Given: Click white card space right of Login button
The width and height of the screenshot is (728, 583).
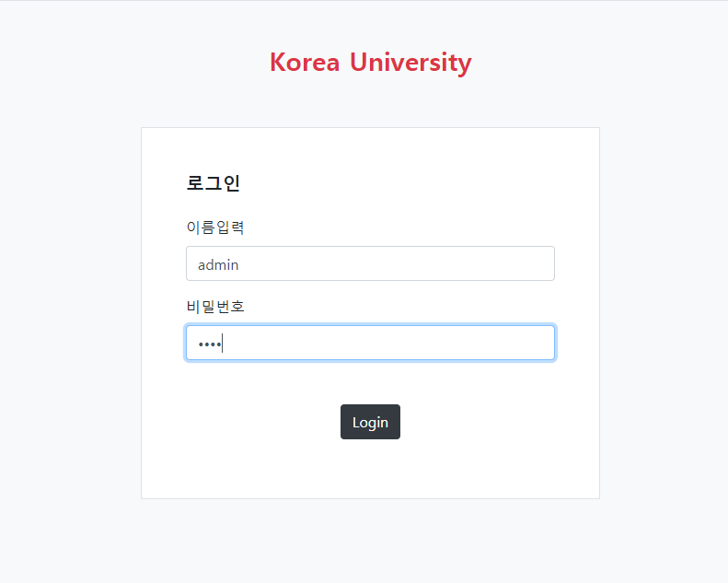Looking at the screenshot, I should [x=497, y=422].
